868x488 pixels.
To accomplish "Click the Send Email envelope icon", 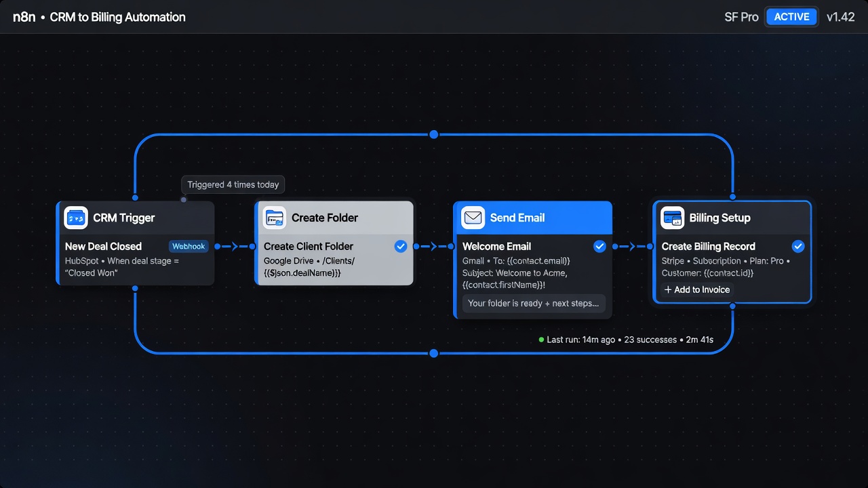I will click(473, 218).
